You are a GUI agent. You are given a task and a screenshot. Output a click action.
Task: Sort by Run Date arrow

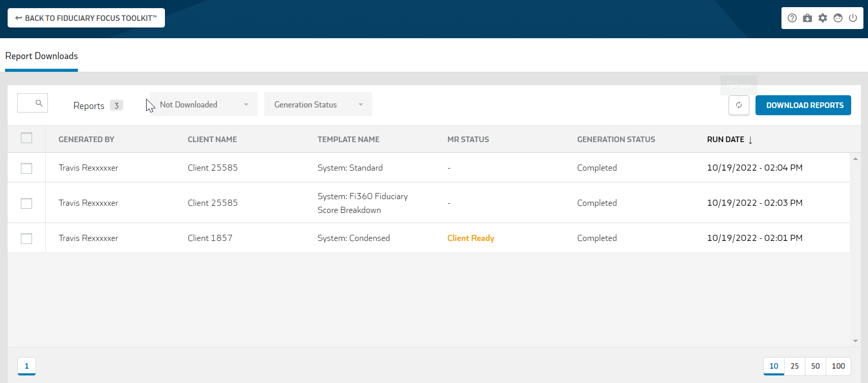(x=750, y=140)
